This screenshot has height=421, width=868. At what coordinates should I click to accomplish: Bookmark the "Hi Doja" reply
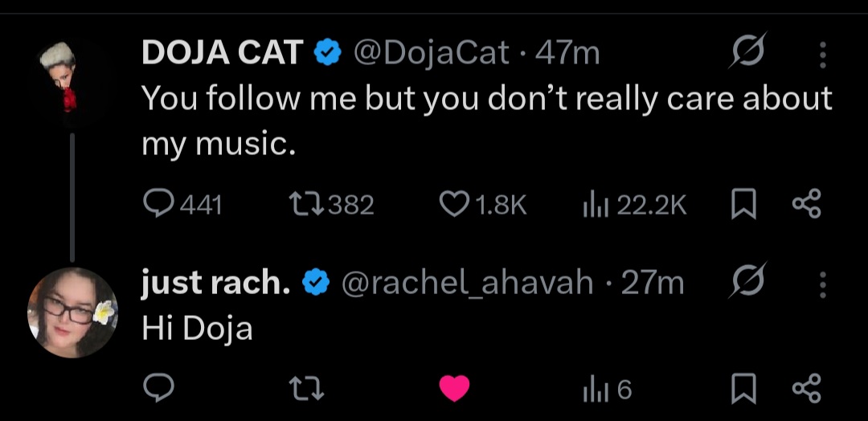click(743, 390)
